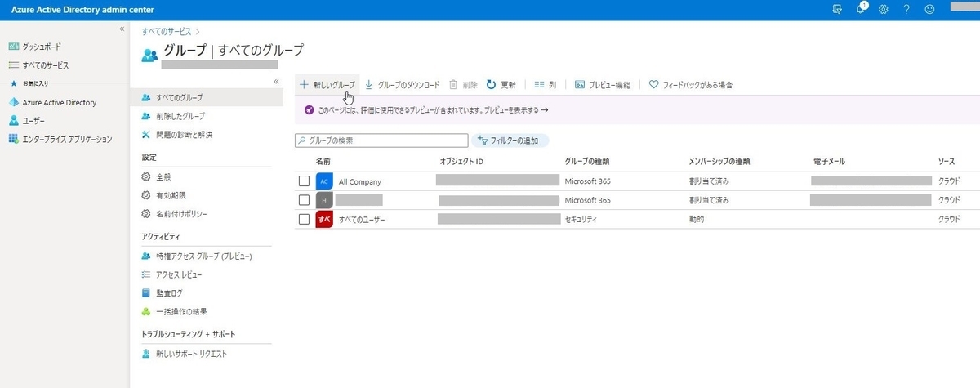980x388 pixels.
Task: Click the 名前付けポリシー gear icon
Action: [x=146, y=214]
